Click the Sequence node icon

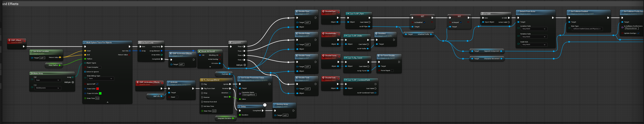pos(231,43)
